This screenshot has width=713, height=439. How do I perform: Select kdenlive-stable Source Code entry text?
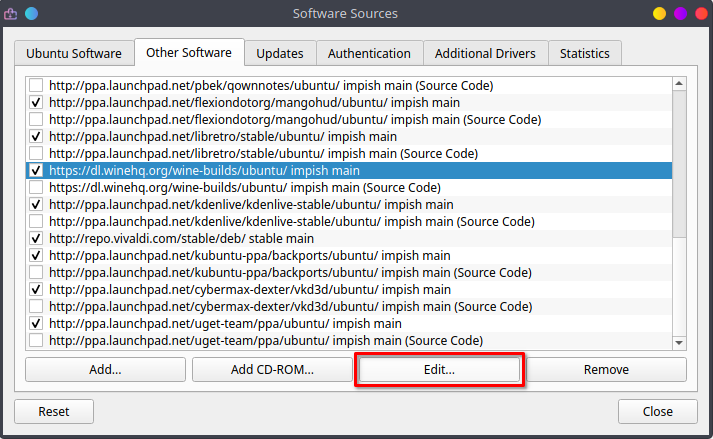(x=291, y=222)
